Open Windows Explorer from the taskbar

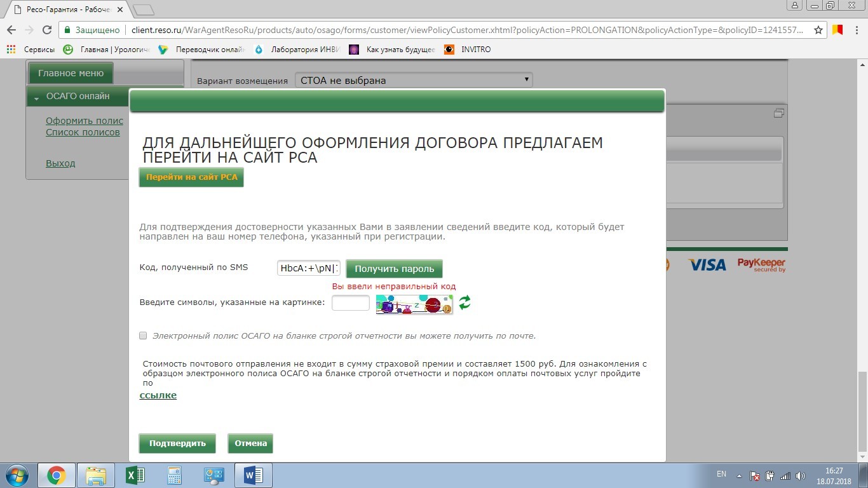pos(96,475)
